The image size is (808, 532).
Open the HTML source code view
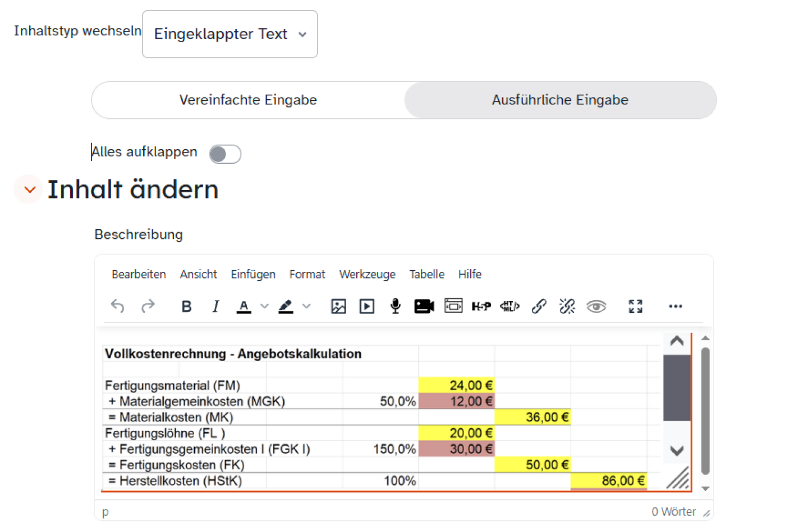pyautogui.click(x=509, y=306)
